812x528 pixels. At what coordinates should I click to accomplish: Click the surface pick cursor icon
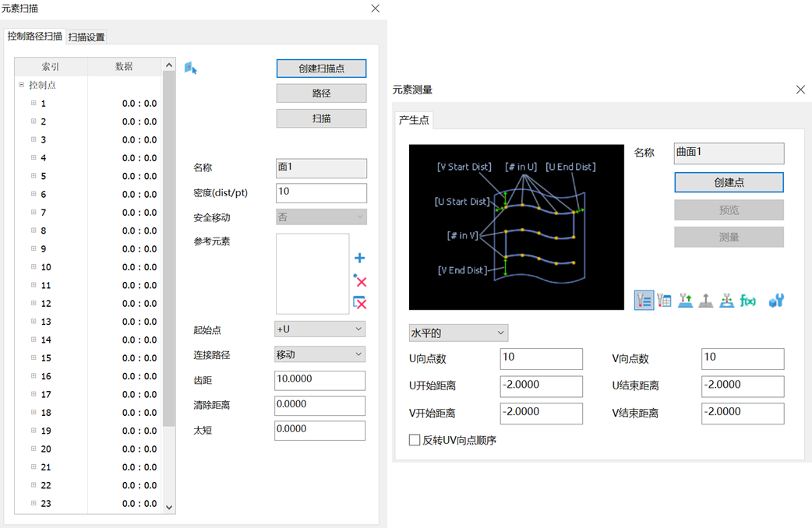click(x=191, y=69)
